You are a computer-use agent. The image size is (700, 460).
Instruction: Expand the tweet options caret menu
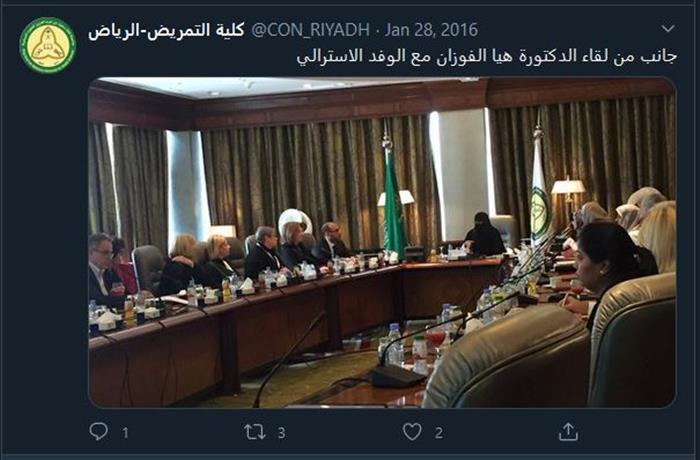(668, 29)
